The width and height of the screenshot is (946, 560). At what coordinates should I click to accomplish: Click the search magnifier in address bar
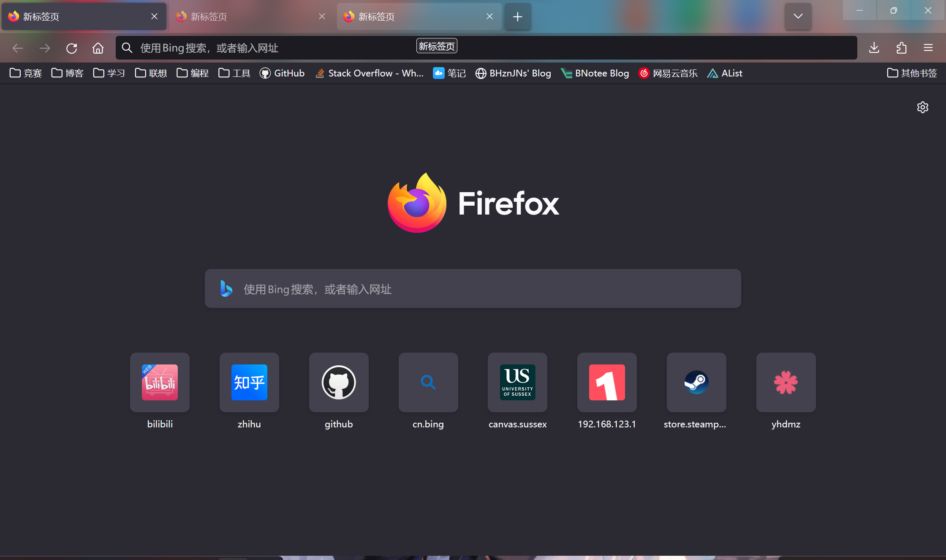point(127,48)
